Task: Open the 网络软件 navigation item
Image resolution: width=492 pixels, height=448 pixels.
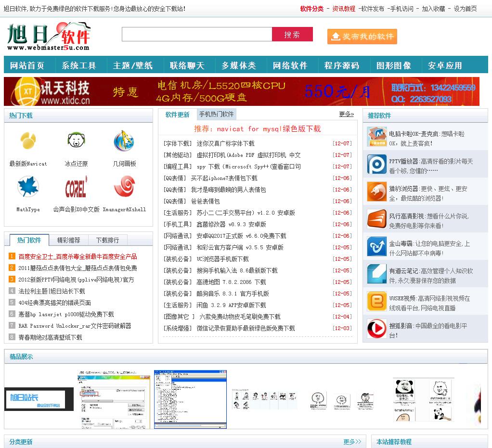Action: point(290,65)
